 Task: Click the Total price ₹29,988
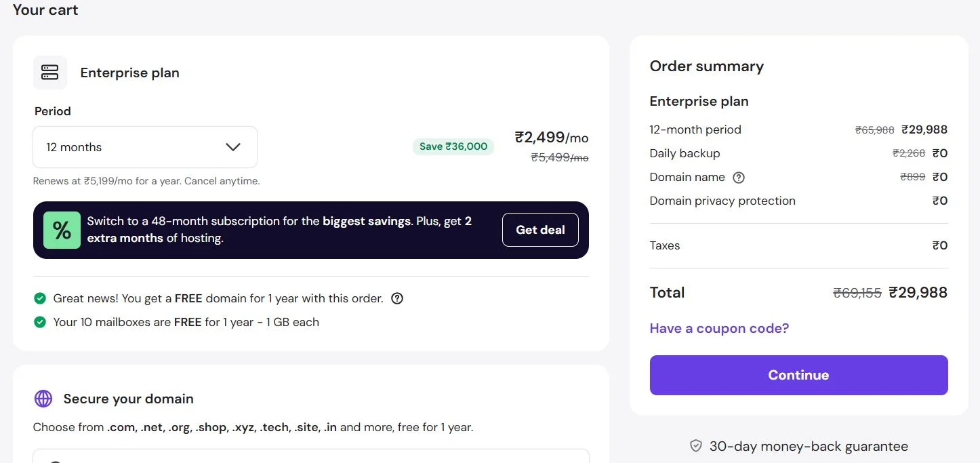(918, 292)
